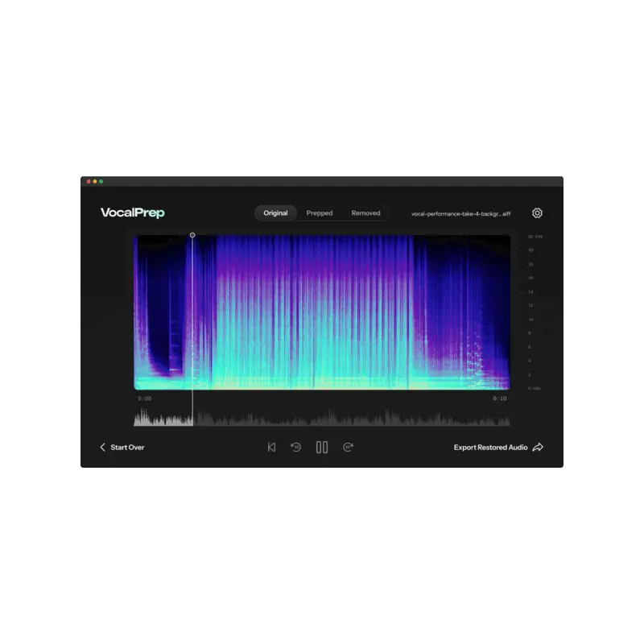Image resolution: width=644 pixels, height=644 pixels.
Task: Click the Start Over button
Action: (x=122, y=447)
